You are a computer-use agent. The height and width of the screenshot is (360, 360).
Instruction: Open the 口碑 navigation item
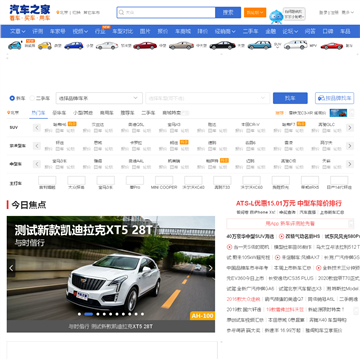(328, 31)
